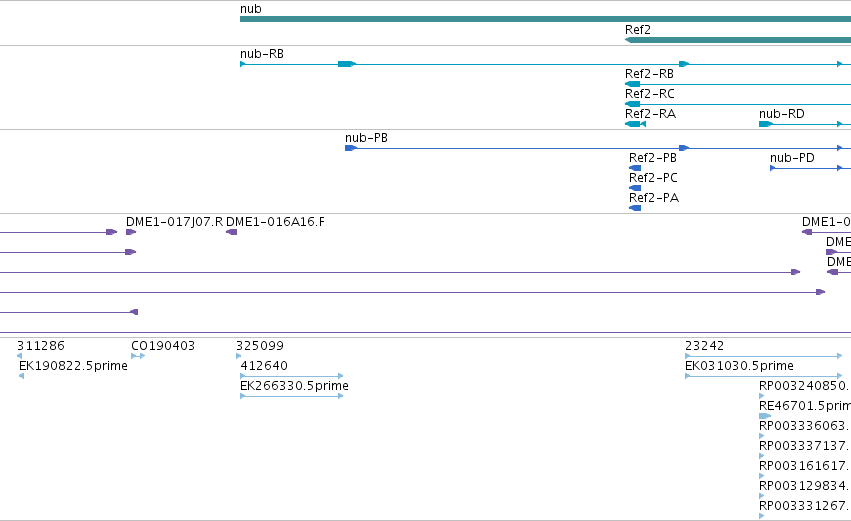Image resolution: width=851 pixels, height=521 pixels.
Task: Click the RP003240850. EST label
Action: (x=804, y=386)
